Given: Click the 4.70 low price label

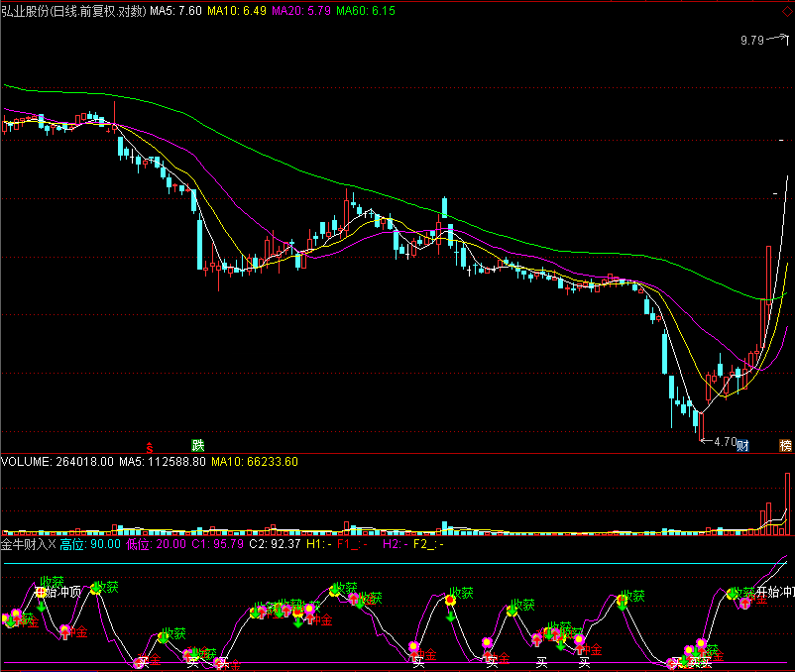Looking at the screenshot, I should coord(725,442).
